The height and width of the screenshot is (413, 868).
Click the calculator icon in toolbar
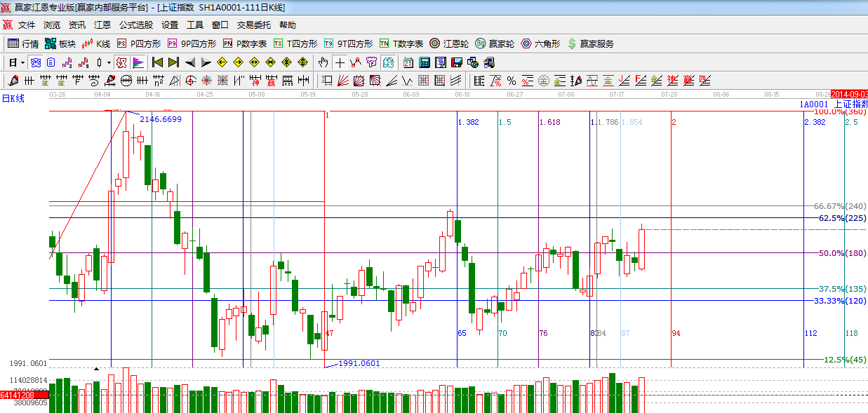pyautogui.click(x=424, y=62)
